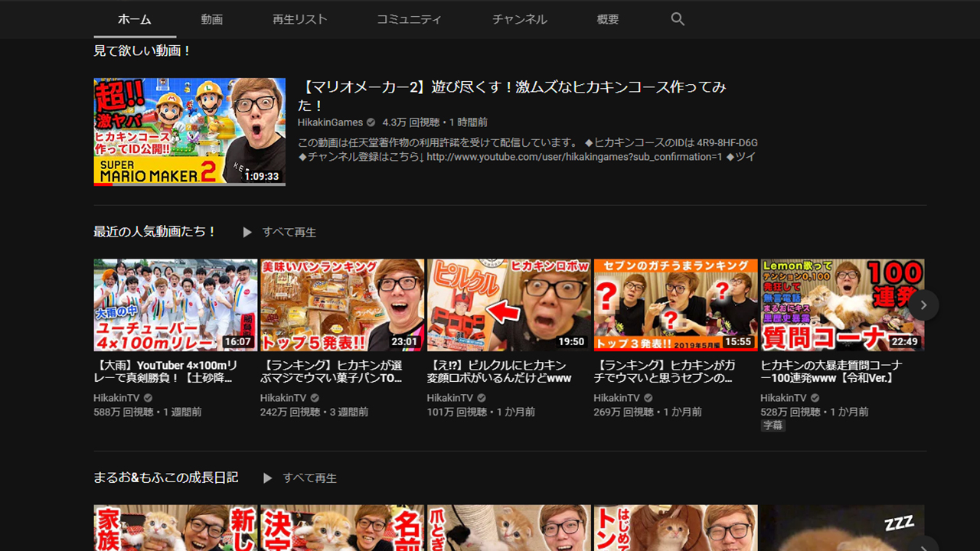Click the 4.3万 回視聴・1 時間前 text
The height and width of the screenshot is (551, 980).
pyautogui.click(x=435, y=122)
